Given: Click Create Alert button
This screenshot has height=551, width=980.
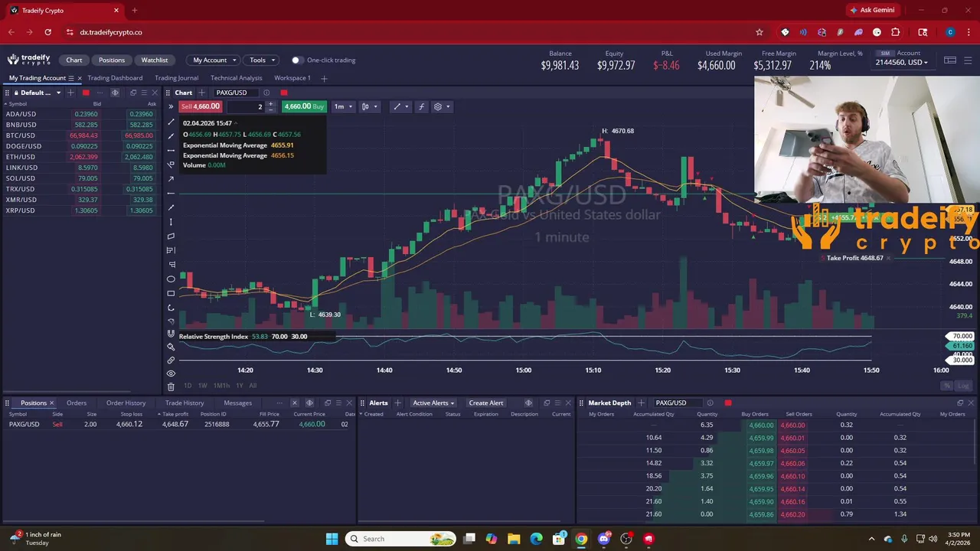Looking at the screenshot, I should click(x=486, y=403).
